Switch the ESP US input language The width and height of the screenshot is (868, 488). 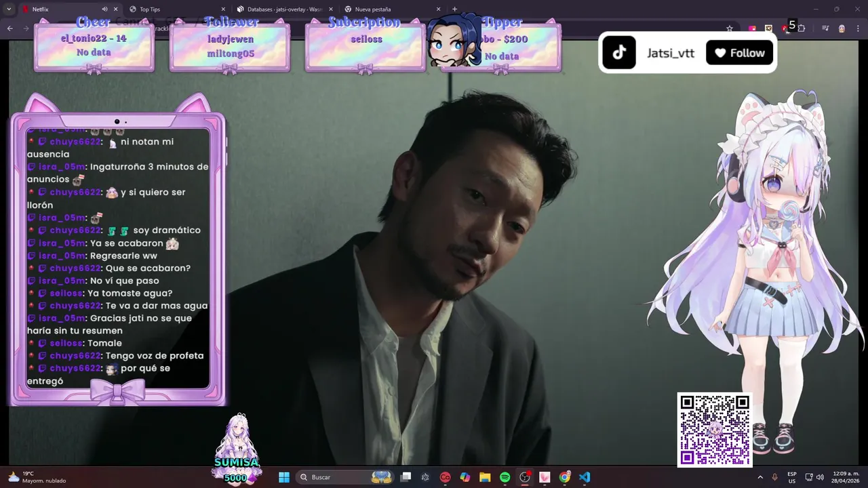tap(792, 477)
